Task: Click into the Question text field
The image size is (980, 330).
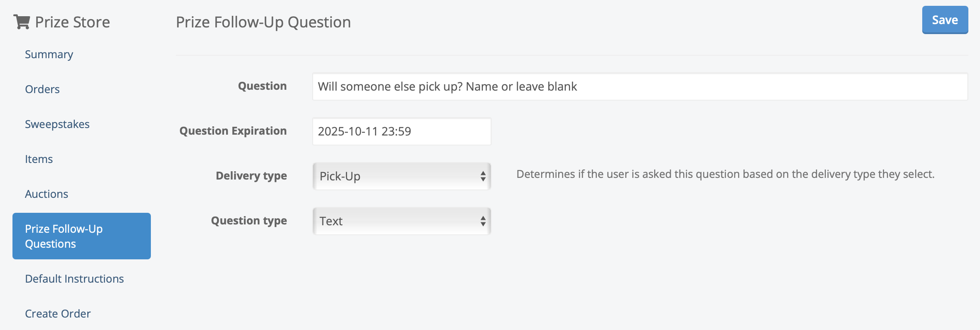Action: (640, 86)
